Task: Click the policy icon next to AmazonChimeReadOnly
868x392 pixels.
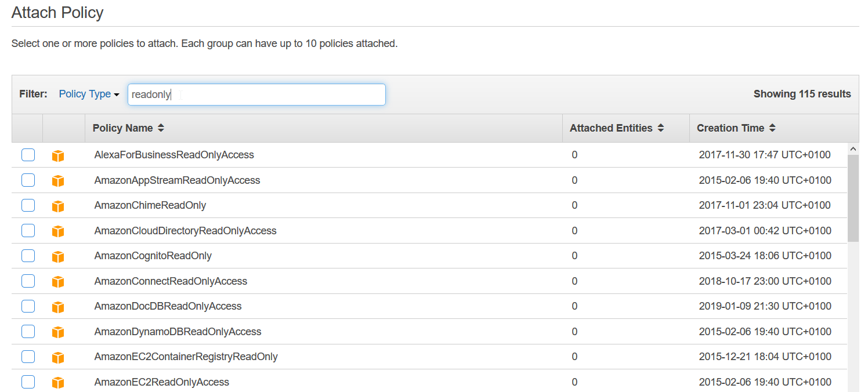Action: point(57,206)
